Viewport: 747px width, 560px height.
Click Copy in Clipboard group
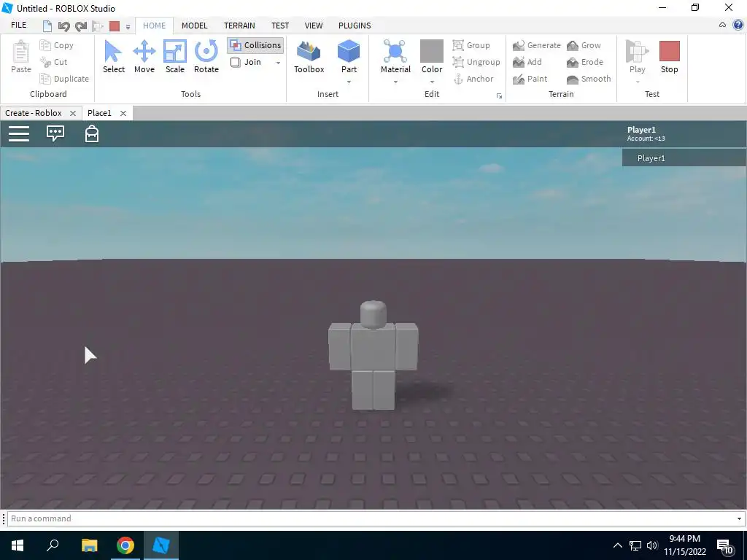tap(57, 45)
